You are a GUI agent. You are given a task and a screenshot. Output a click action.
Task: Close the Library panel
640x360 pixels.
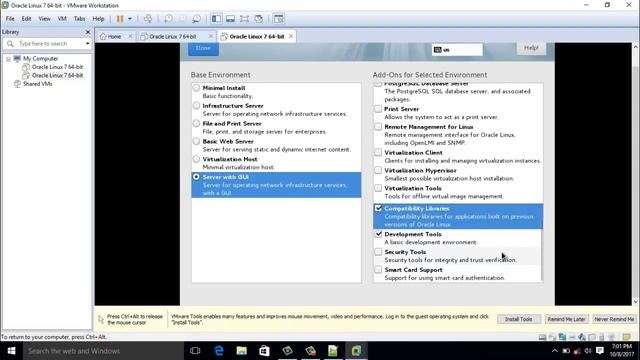(88, 32)
